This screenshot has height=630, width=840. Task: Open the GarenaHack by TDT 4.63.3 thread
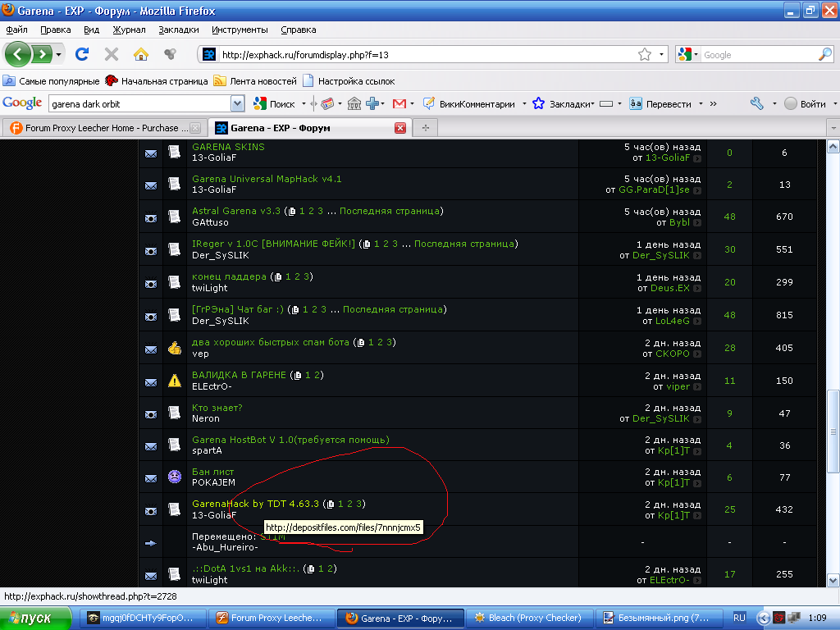click(x=256, y=504)
